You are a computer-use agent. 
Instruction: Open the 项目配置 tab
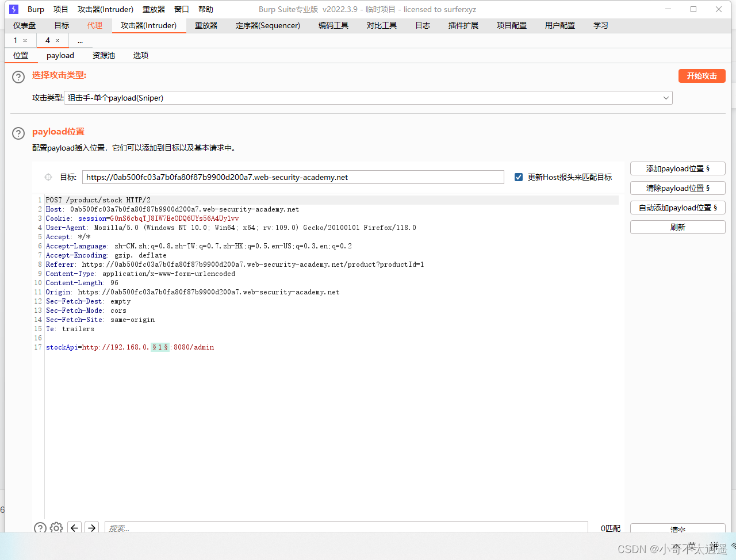(x=512, y=25)
